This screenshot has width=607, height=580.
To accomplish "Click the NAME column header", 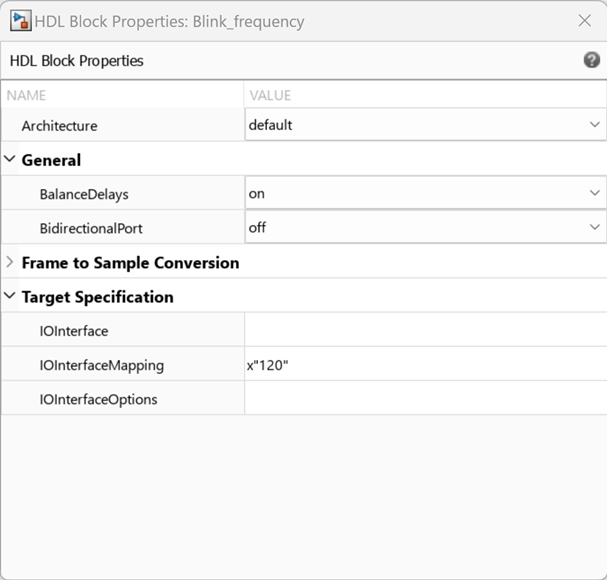I will (27, 95).
